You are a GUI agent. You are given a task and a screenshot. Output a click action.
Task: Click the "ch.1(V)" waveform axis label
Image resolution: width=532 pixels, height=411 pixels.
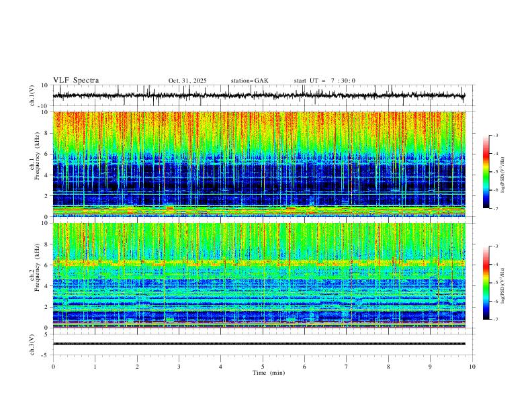pyautogui.click(x=32, y=95)
